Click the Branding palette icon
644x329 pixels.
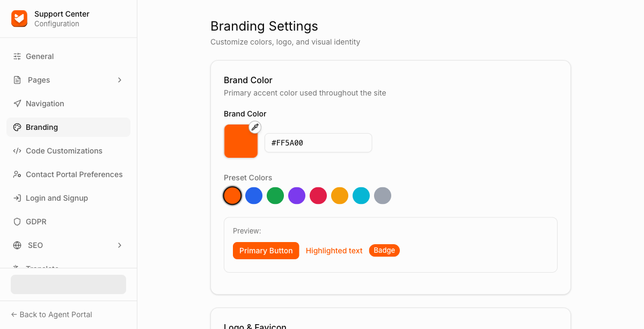(x=17, y=127)
